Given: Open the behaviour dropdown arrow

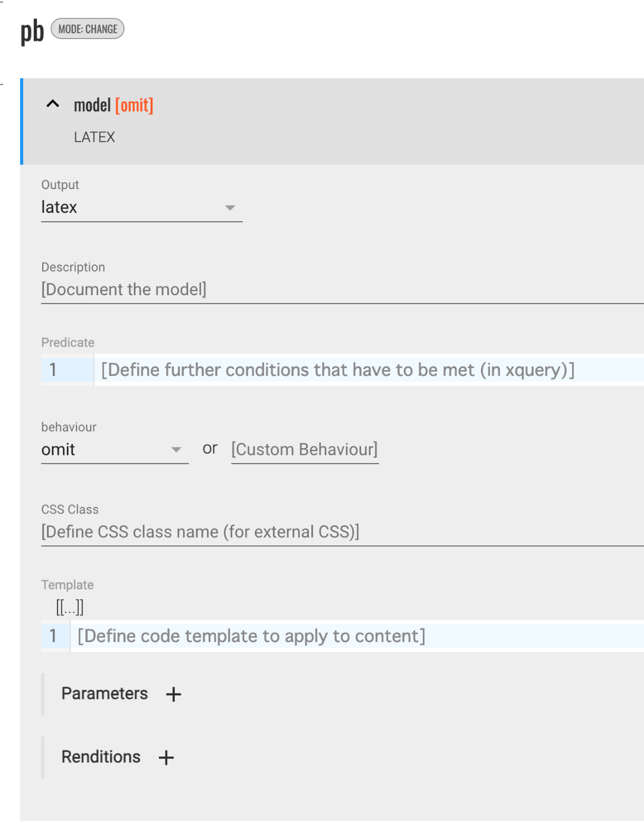Looking at the screenshot, I should 176,449.
